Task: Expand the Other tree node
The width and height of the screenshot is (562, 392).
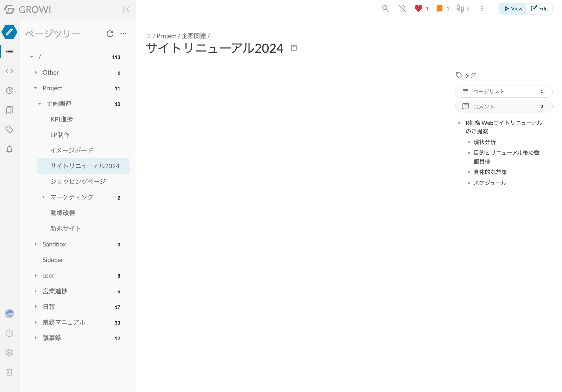Action: click(35, 72)
